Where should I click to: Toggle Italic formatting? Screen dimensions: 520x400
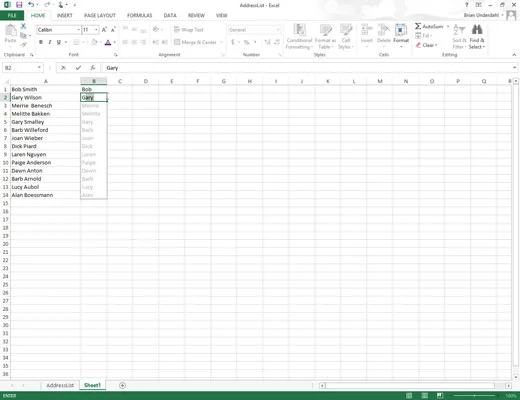tap(50, 42)
